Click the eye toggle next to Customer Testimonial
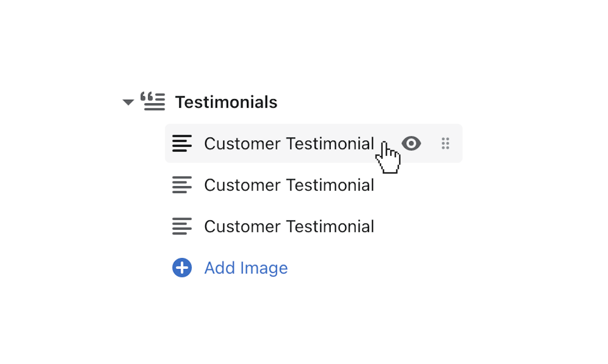 (411, 143)
